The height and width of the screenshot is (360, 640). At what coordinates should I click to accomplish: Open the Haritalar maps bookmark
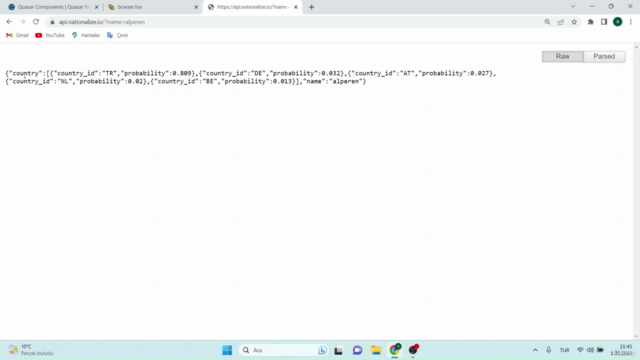coord(86,36)
